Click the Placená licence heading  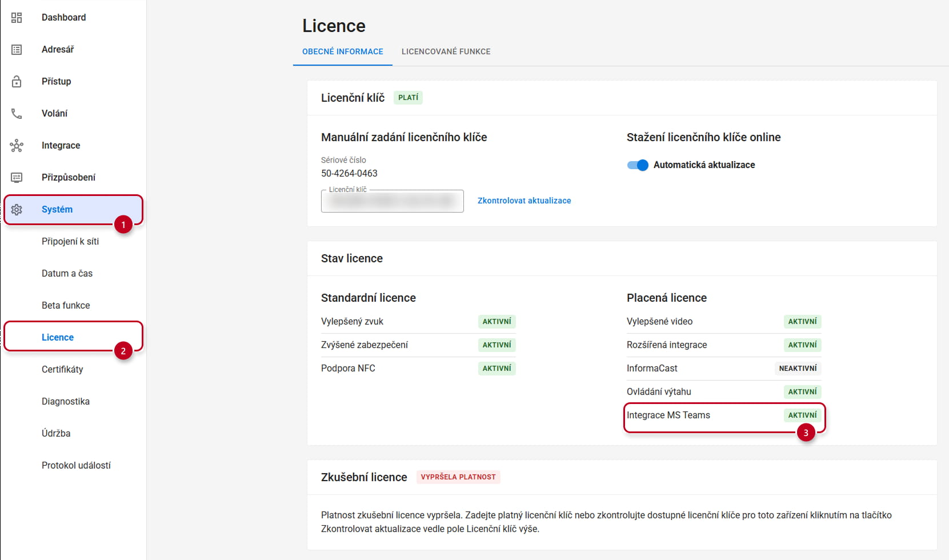click(667, 298)
